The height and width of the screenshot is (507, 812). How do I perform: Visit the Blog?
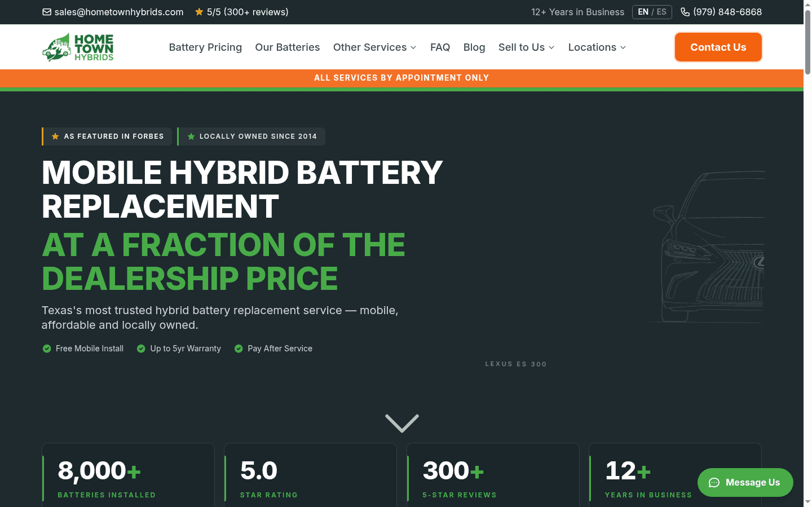(474, 47)
